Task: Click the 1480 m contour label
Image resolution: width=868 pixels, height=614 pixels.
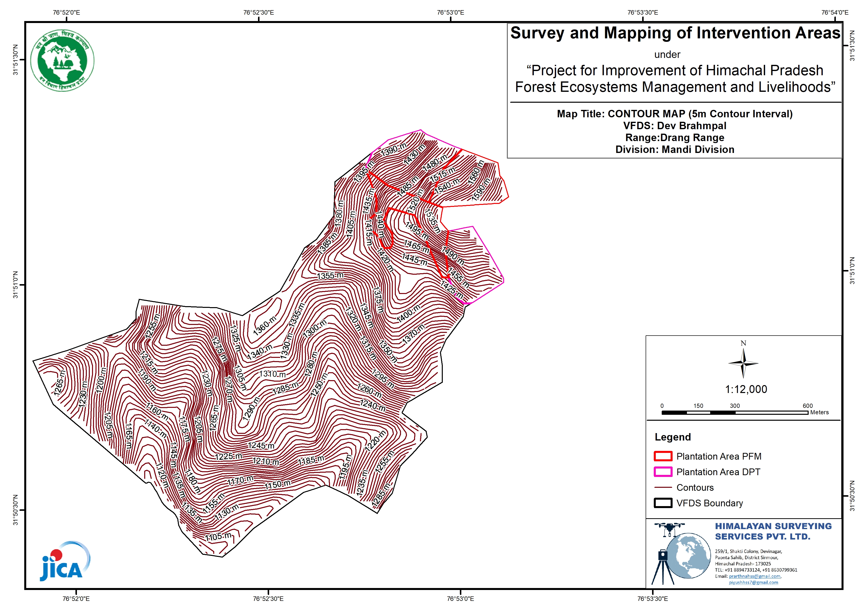Action: coord(435,163)
